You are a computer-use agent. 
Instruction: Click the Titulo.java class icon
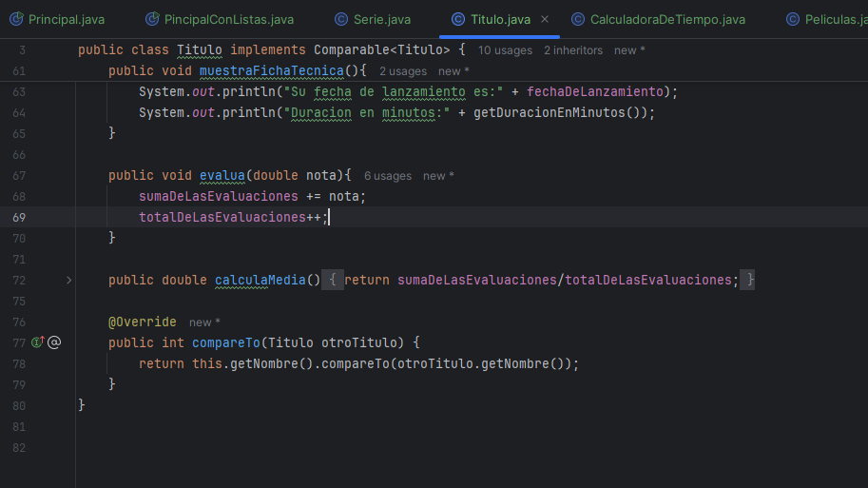tap(458, 19)
